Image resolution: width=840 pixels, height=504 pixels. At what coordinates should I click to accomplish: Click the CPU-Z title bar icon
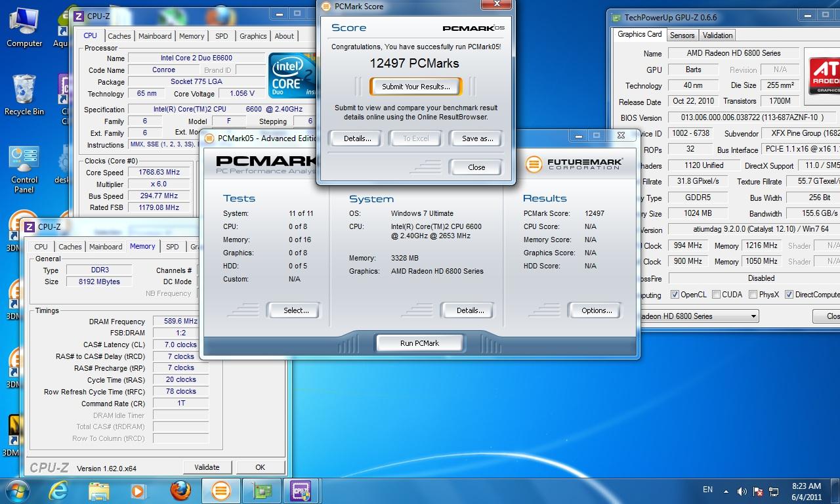point(78,16)
